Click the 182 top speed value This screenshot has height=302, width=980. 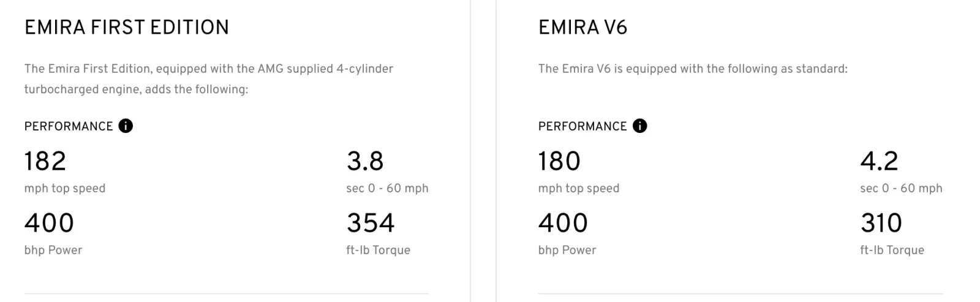(x=45, y=162)
